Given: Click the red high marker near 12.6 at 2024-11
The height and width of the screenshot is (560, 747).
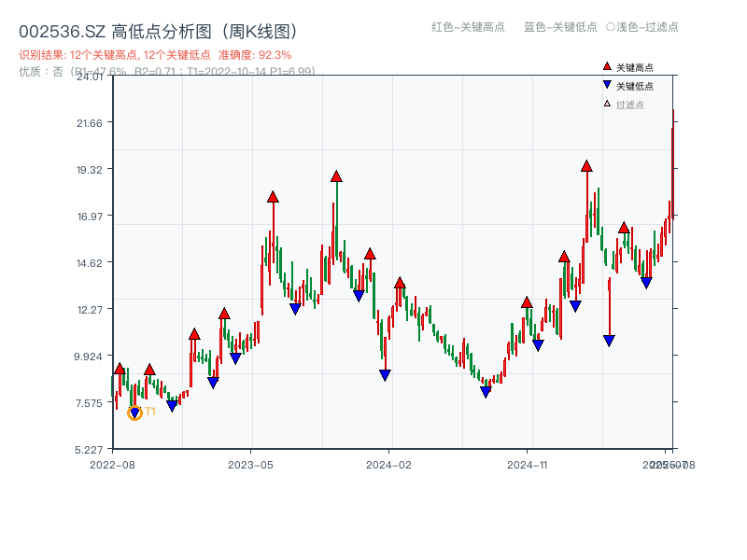Looking at the screenshot, I should [527, 301].
